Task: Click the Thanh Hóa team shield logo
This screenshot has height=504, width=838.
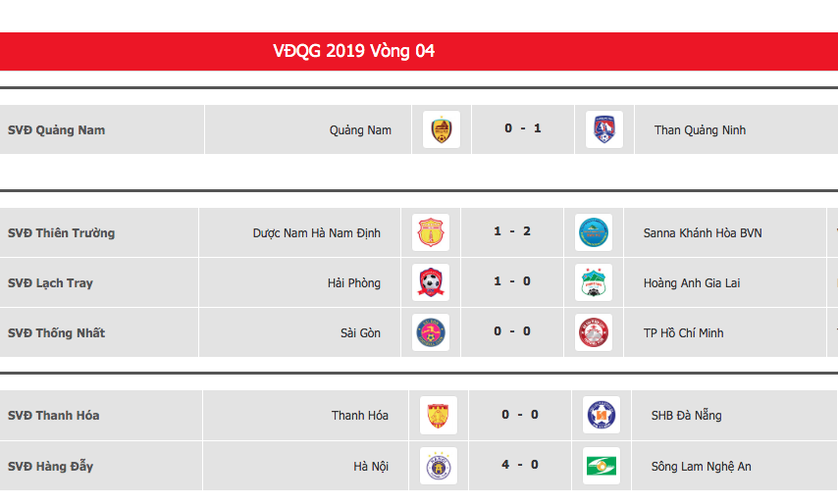Action: click(439, 415)
